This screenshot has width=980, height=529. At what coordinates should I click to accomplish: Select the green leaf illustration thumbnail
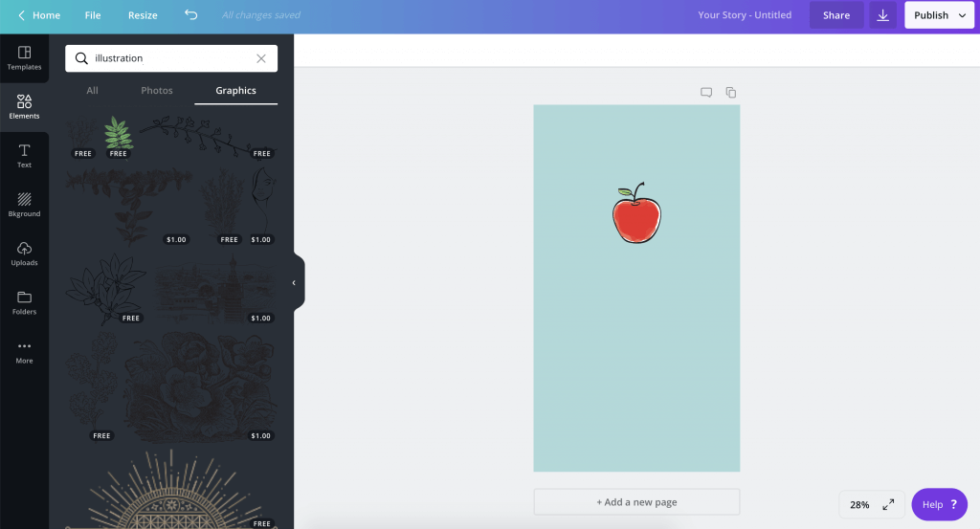[119, 134]
